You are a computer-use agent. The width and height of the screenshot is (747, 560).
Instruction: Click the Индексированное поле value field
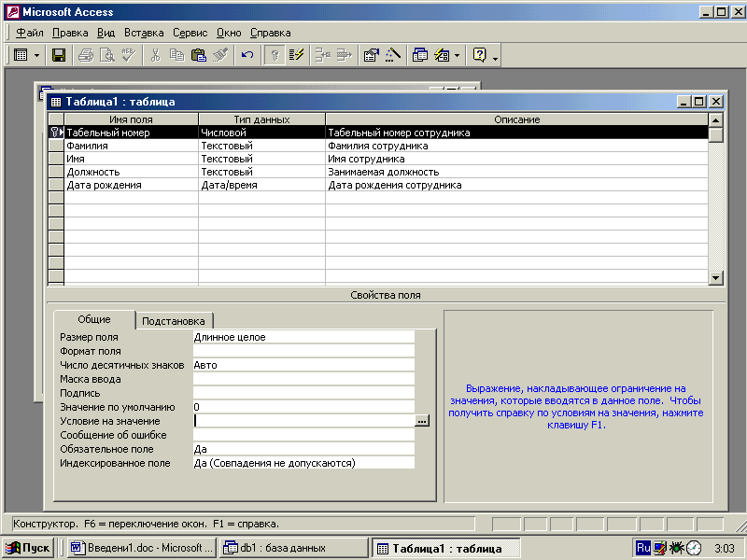303,463
